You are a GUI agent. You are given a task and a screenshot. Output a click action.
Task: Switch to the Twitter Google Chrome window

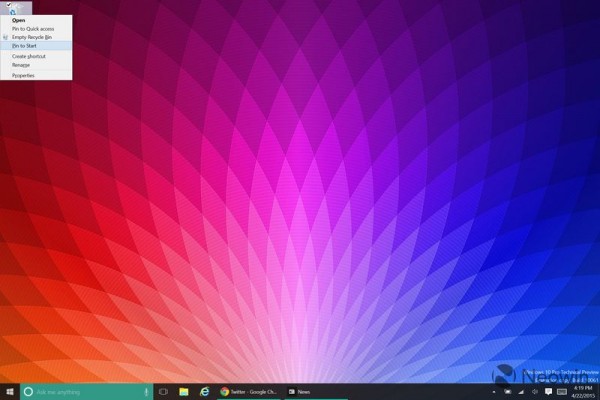point(250,390)
